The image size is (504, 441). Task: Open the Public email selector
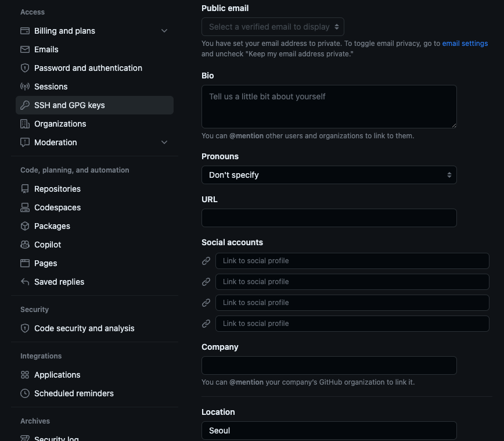tap(272, 27)
